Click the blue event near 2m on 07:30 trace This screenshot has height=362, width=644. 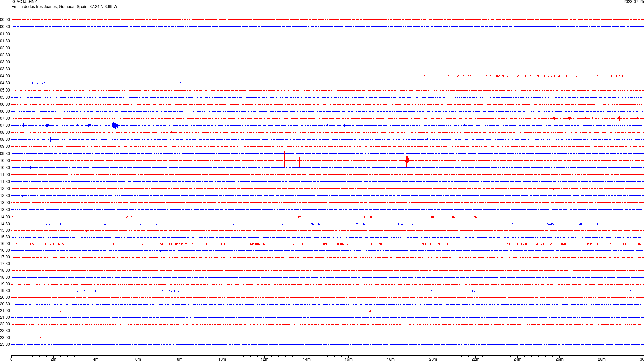tap(47, 125)
